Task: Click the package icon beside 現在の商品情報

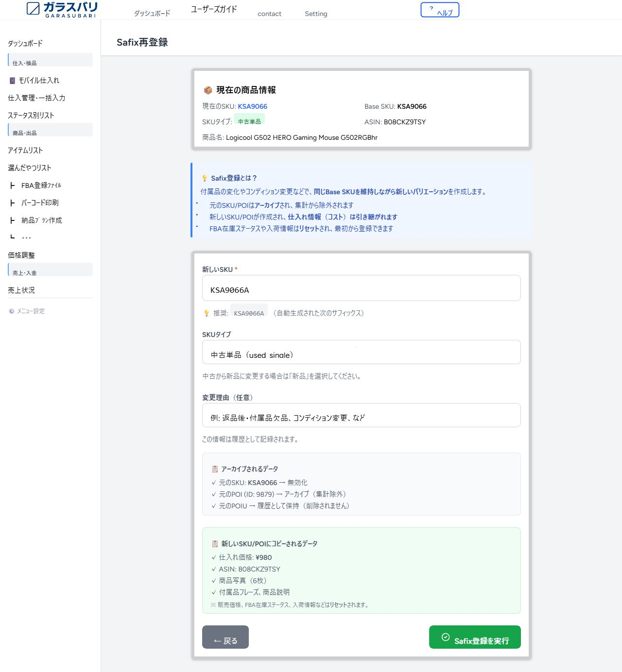Action: (x=208, y=90)
